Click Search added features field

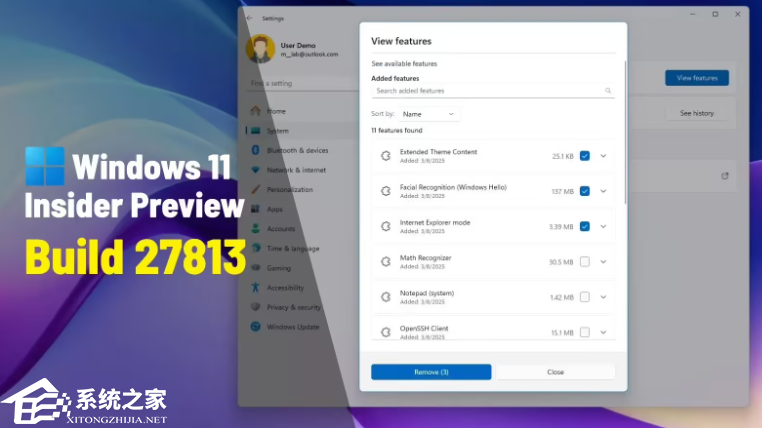pyautogui.click(x=493, y=91)
